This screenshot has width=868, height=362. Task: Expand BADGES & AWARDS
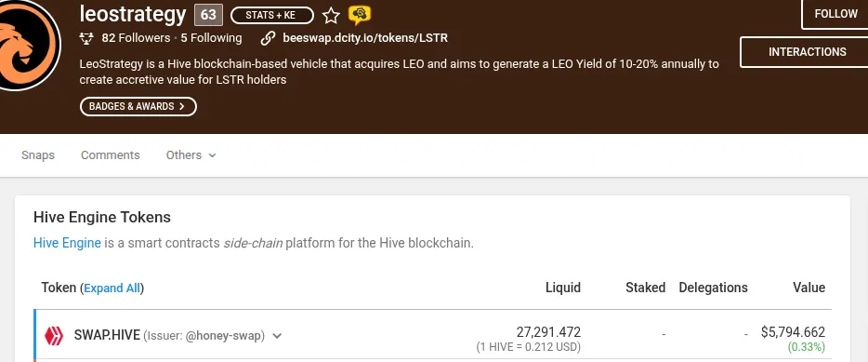pyautogui.click(x=138, y=106)
